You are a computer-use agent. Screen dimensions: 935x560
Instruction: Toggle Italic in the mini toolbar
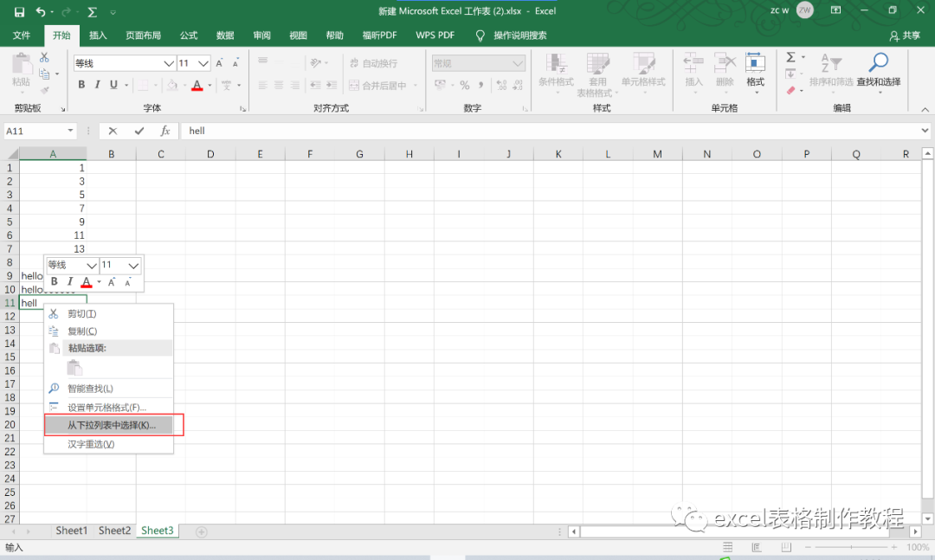coord(70,281)
